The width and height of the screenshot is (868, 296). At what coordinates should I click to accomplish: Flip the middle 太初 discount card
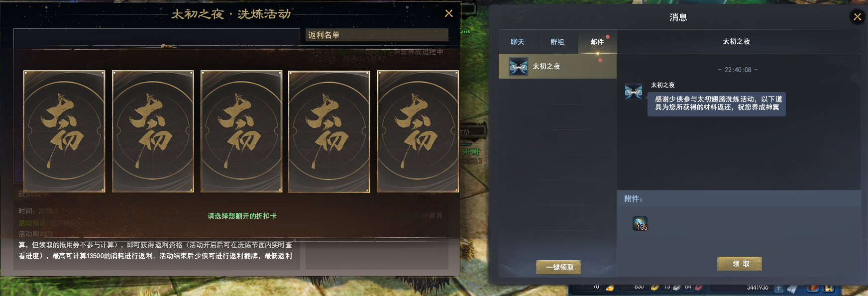click(241, 131)
